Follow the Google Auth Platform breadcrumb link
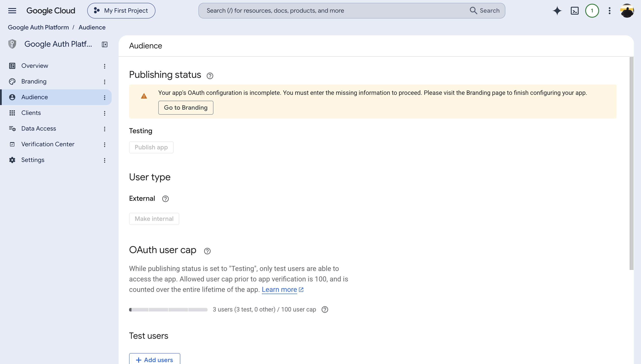This screenshot has height=364, width=641. tap(38, 27)
